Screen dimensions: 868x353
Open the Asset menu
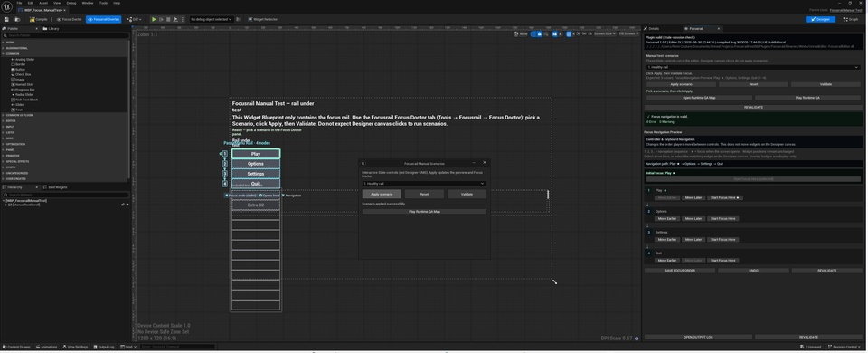tap(43, 3)
